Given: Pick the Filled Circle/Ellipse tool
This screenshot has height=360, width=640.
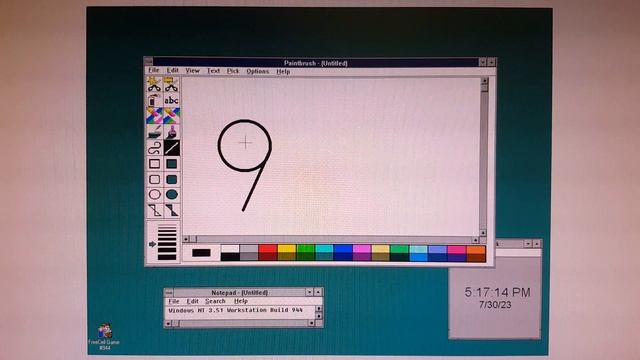Looking at the screenshot, I should [x=171, y=195].
